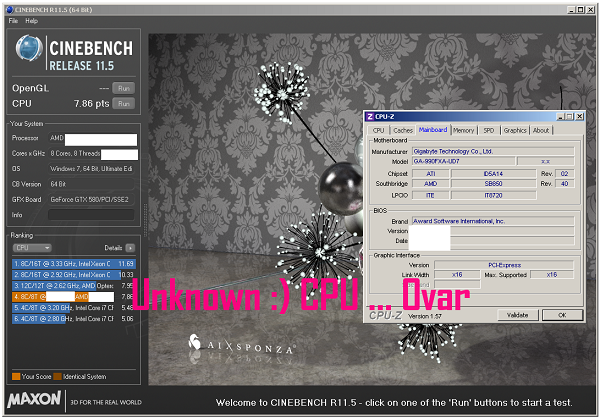Click the panel splitter handle beside render view
The height and width of the screenshot is (419, 600).
tap(145, 220)
